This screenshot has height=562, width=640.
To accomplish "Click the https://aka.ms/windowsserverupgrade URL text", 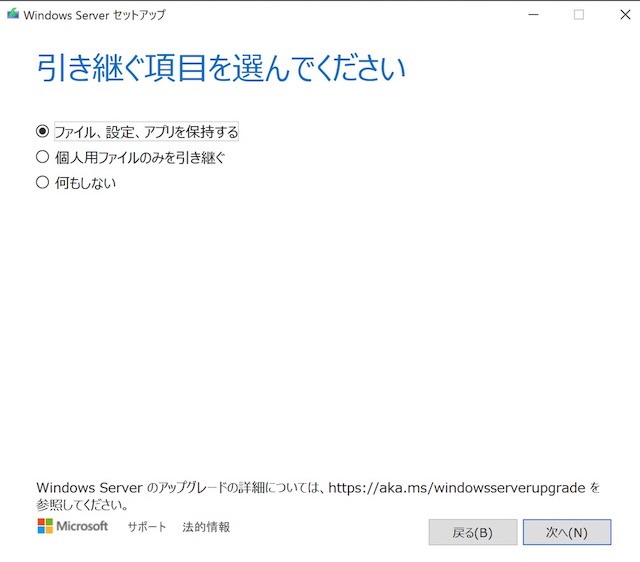I will (x=457, y=488).
